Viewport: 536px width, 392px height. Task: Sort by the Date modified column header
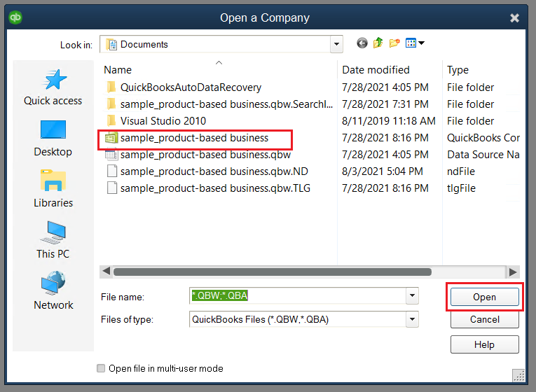click(x=376, y=70)
